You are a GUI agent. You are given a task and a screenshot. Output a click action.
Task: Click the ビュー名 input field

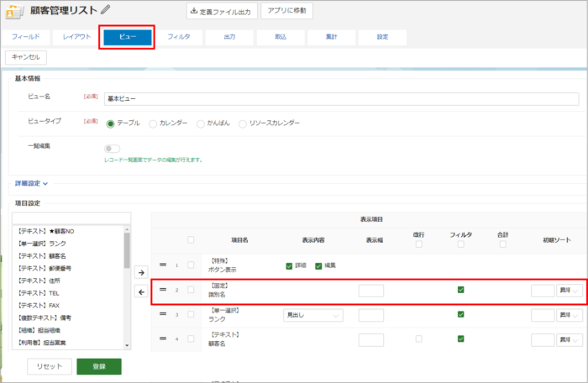pyautogui.click(x=341, y=98)
